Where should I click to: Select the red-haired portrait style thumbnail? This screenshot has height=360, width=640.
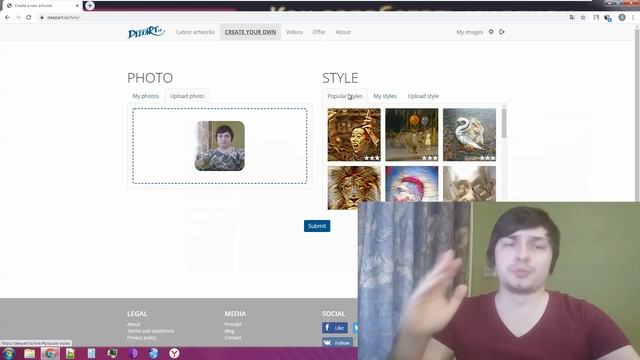[x=411, y=184]
